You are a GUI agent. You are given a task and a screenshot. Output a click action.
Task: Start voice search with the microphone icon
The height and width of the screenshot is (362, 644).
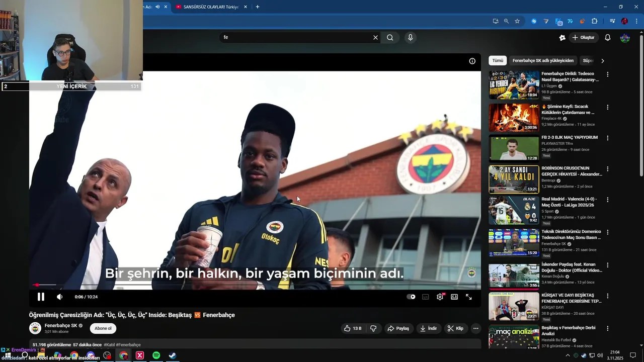(411, 37)
